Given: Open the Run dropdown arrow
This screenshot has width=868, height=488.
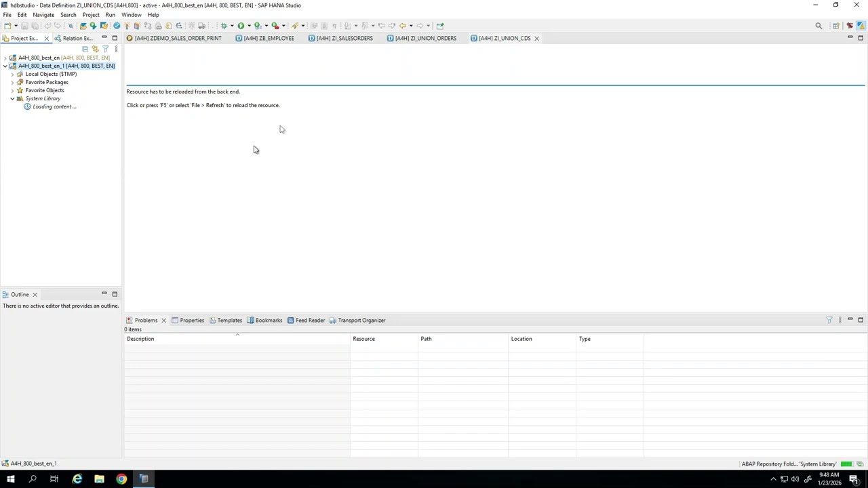Looking at the screenshot, I should pyautogui.click(x=249, y=26).
